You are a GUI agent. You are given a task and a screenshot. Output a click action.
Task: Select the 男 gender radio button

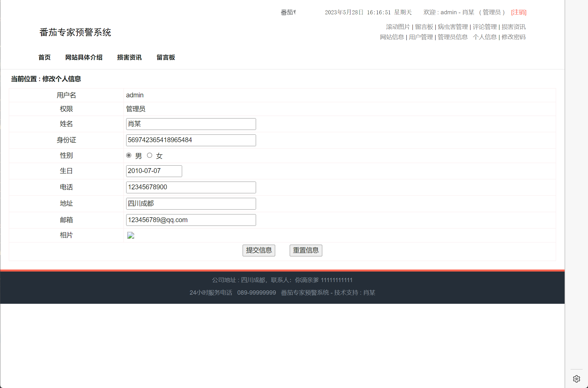129,155
